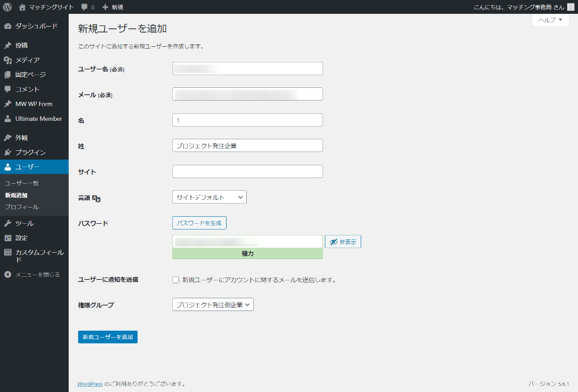The height and width of the screenshot is (392, 578).
Task: Open 投稿 menu item
Action: pos(34,45)
